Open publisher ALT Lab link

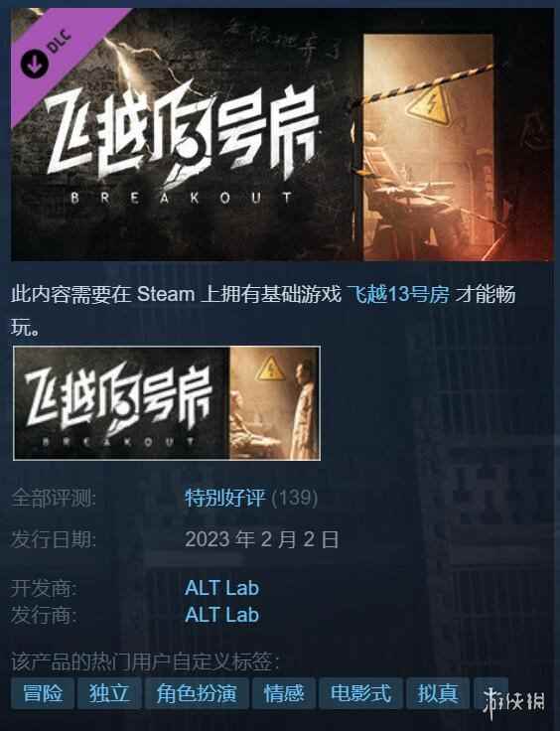pos(221,615)
